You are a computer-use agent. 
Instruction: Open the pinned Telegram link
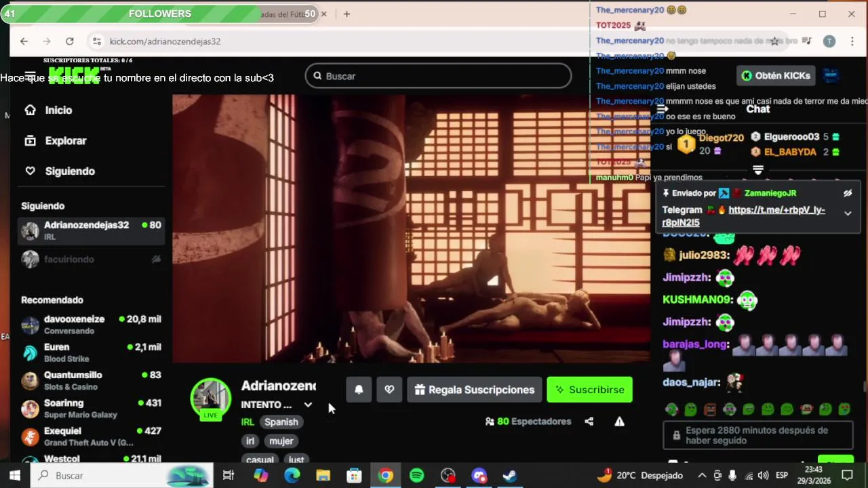click(x=744, y=216)
